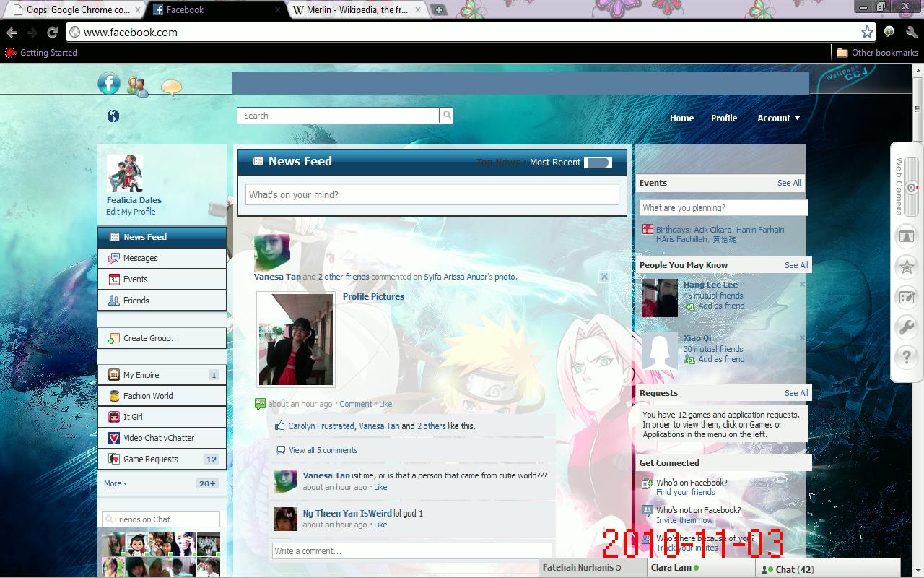Open Events in the left sidebar
Image resolution: width=924 pixels, height=578 pixels.
point(162,279)
